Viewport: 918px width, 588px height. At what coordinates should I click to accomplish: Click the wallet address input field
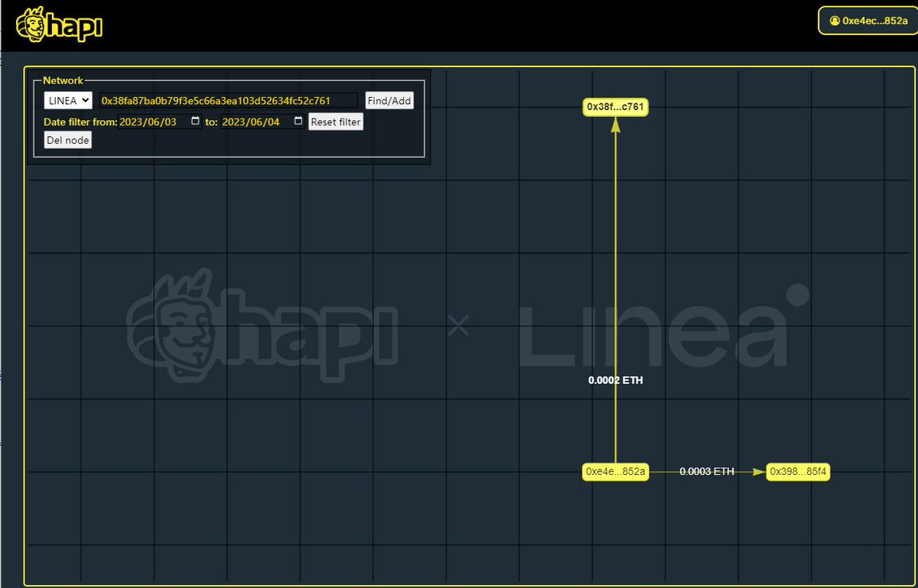pos(228,100)
